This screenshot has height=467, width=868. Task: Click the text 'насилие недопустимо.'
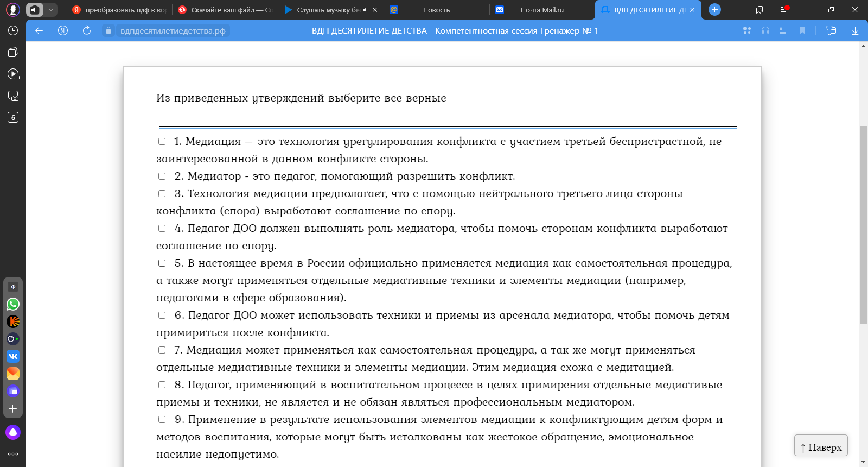tap(218, 455)
